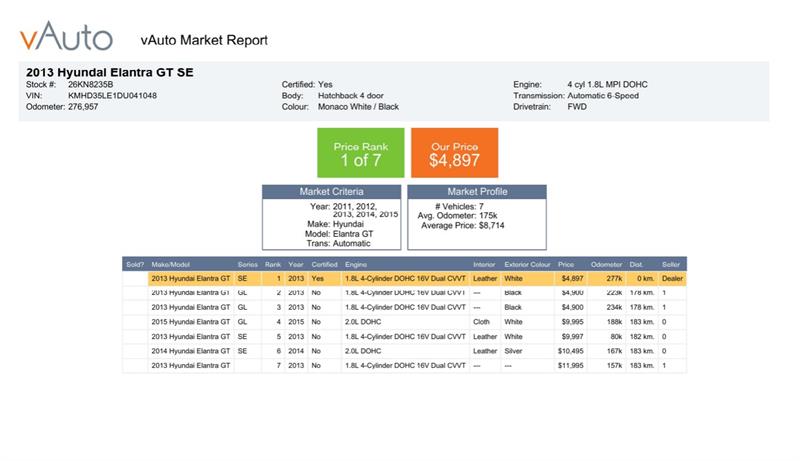Viewport: 800px width, 461px height.
Task: Sort by the Odometer column header
Action: pyautogui.click(x=605, y=265)
